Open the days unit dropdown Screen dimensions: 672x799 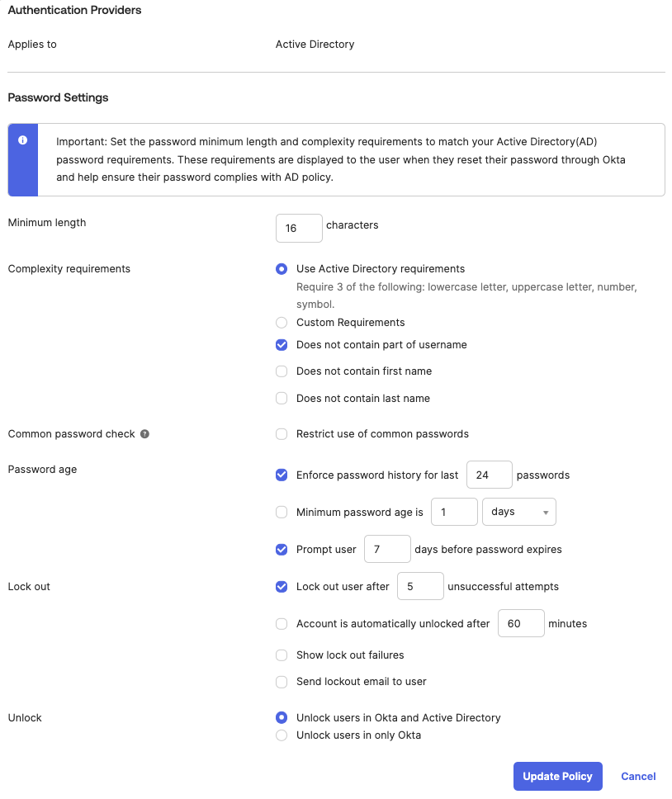[x=518, y=512]
